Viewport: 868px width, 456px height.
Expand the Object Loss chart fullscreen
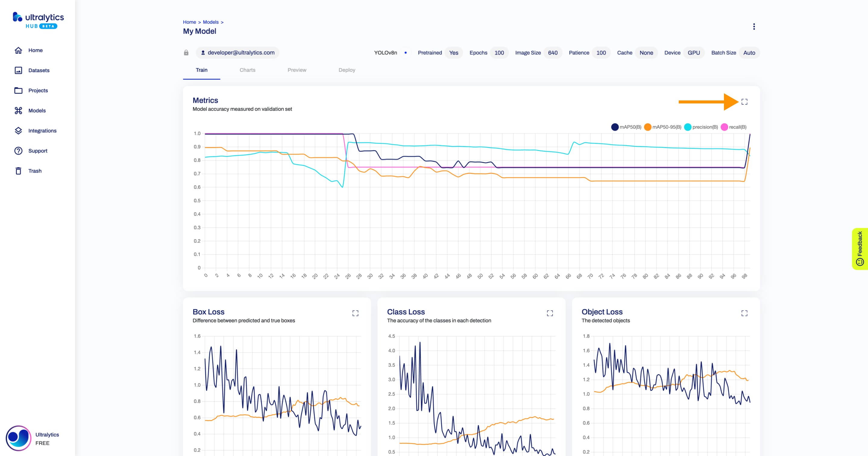coord(744,313)
